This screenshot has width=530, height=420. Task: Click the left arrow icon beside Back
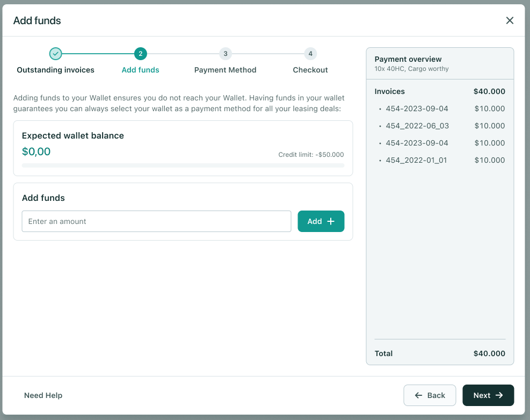click(x=419, y=395)
